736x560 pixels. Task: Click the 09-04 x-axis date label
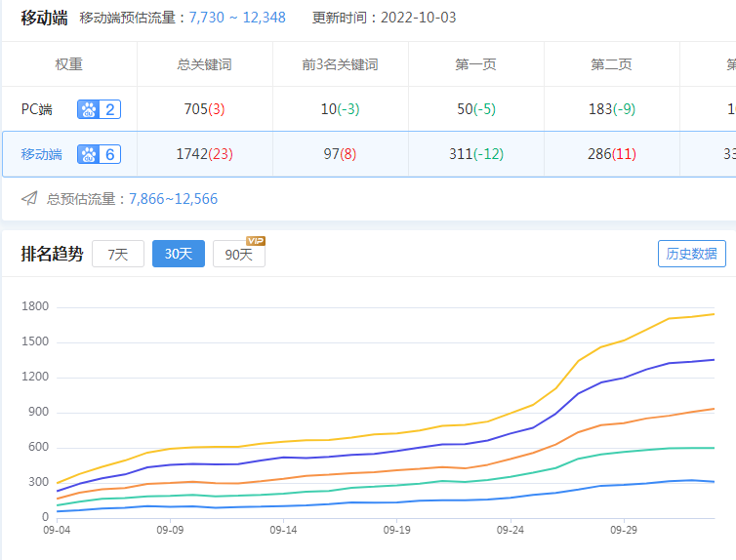[x=57, y=530]
